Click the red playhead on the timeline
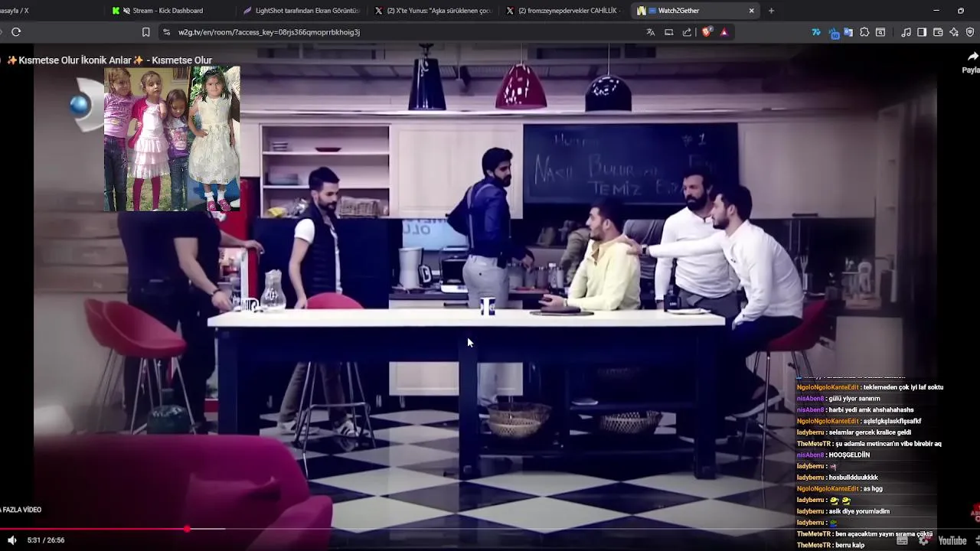This screenshot has width=980, height=551. point(187,529)
